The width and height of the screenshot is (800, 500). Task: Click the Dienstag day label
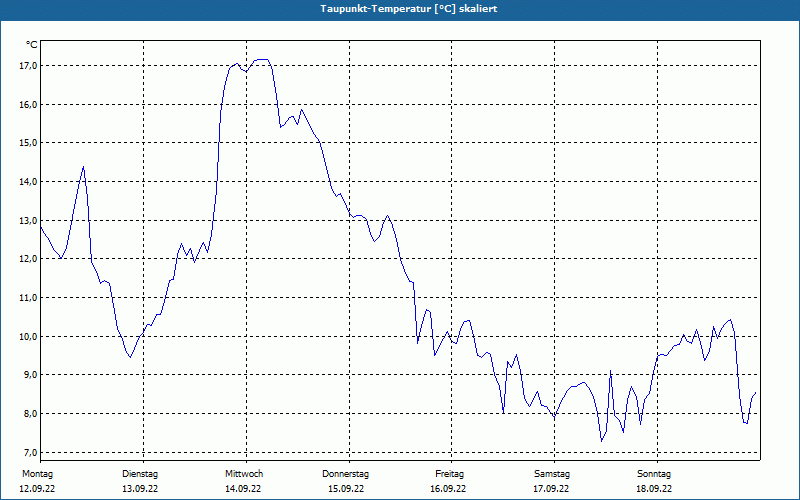coord(140,474)
